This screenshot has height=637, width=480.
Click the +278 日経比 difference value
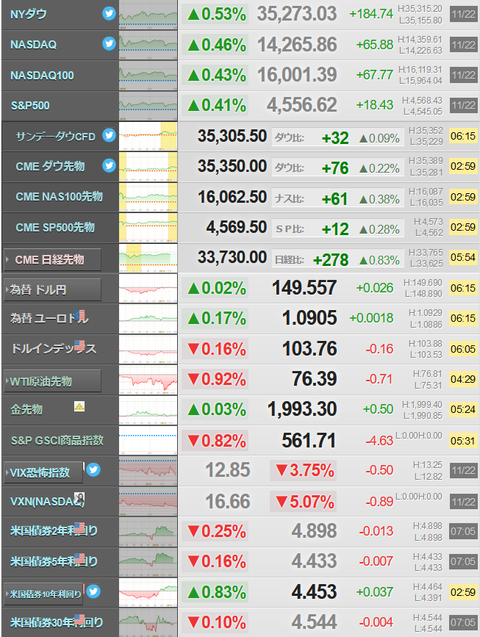pos(331,260)
